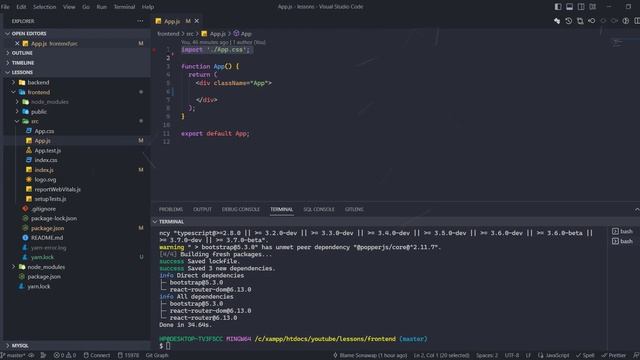Open the customize layout icon
The image size is (640, 360).
(x=592, y=7)
